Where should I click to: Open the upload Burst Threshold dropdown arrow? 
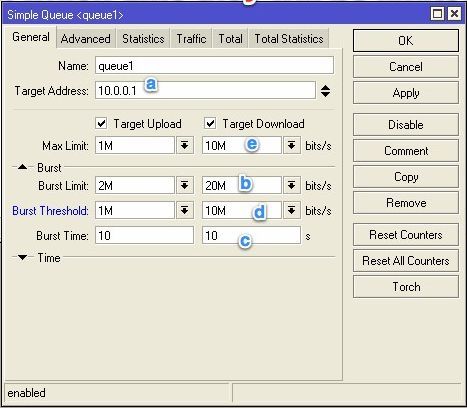[185, 210]
